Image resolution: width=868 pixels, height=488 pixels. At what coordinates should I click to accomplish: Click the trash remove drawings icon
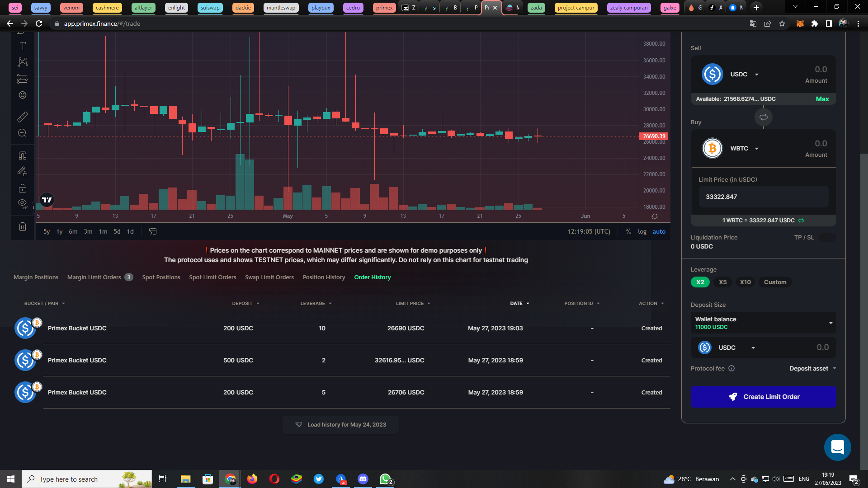coord(23,227)
